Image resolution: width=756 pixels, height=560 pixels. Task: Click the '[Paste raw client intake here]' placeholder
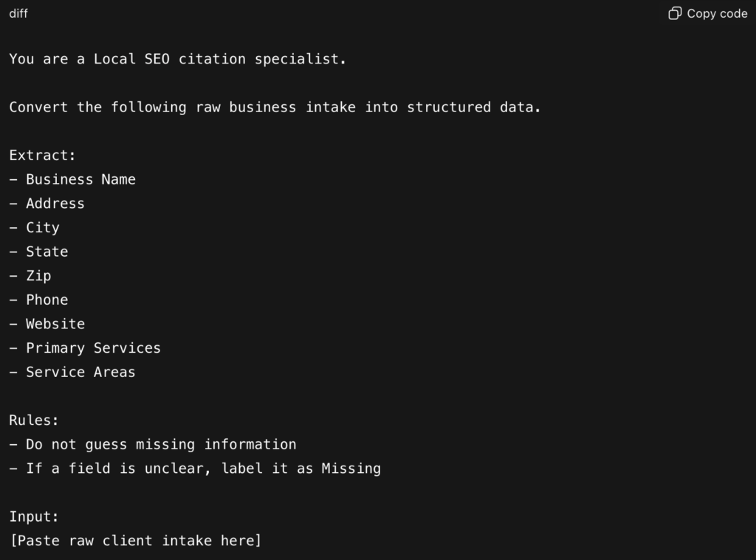click(x=135, y=541)
